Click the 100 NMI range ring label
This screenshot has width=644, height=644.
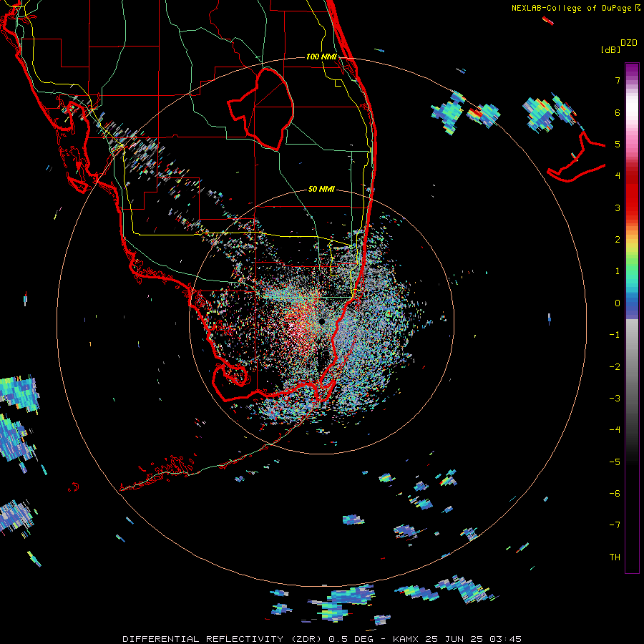point(321,57)
